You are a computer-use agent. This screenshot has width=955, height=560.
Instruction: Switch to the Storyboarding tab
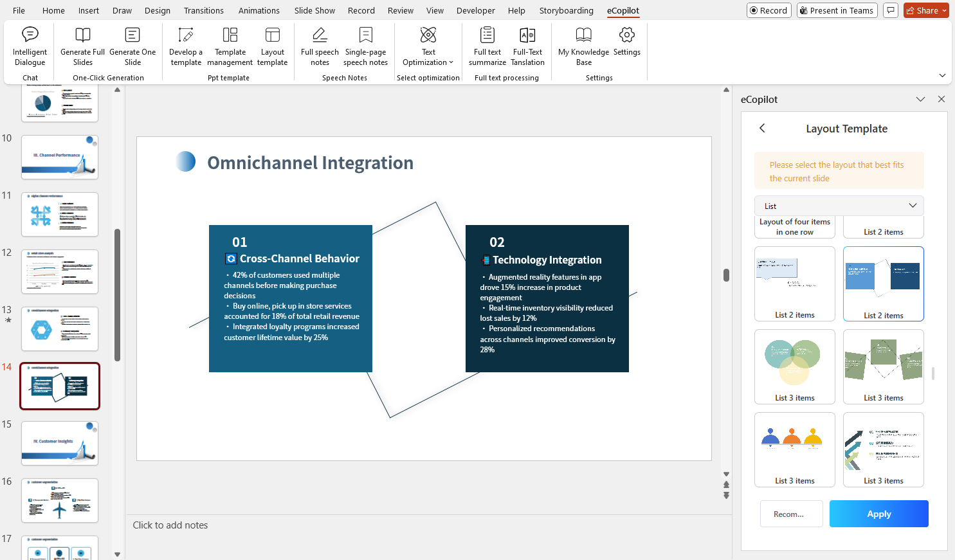pos(566,10)
